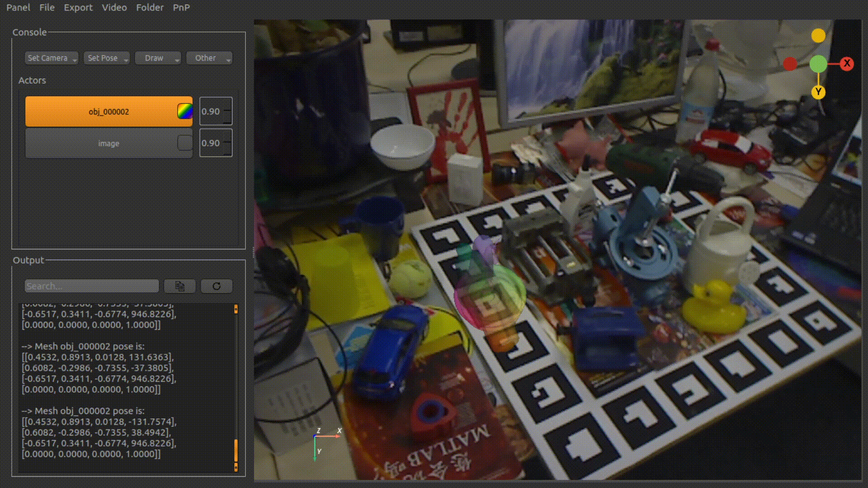Image resolution: width=868 pixels, height=488 pixels.
Task: Click the yellow Y axis handle of the gizmo
Action: point(818,92)
